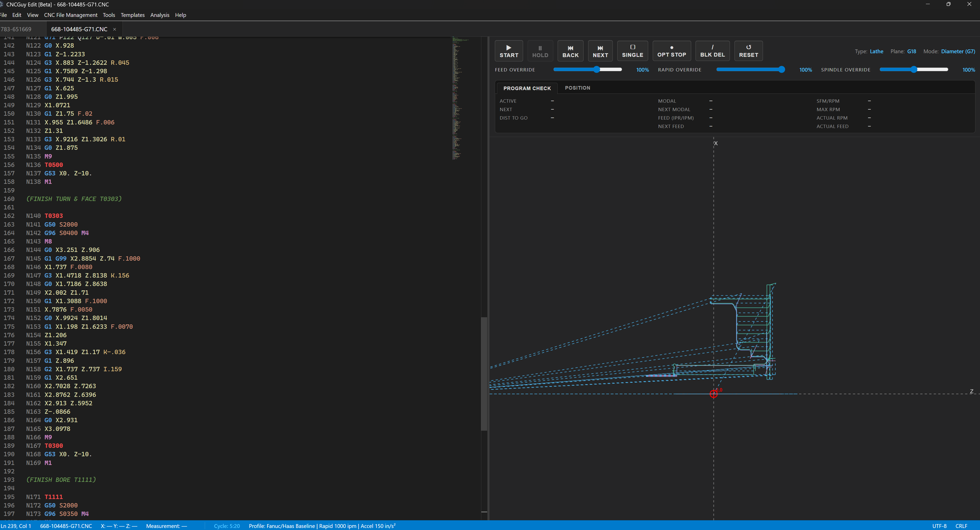980x530 pixels.
Task: Step backward one block using Back
Action: pyautogui.click(x=570, y=50)
